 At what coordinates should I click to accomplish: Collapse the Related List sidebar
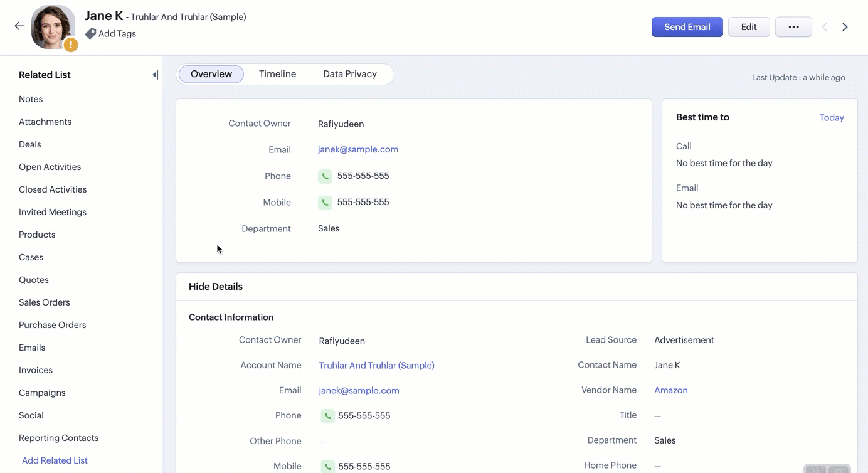click(155, 75)
